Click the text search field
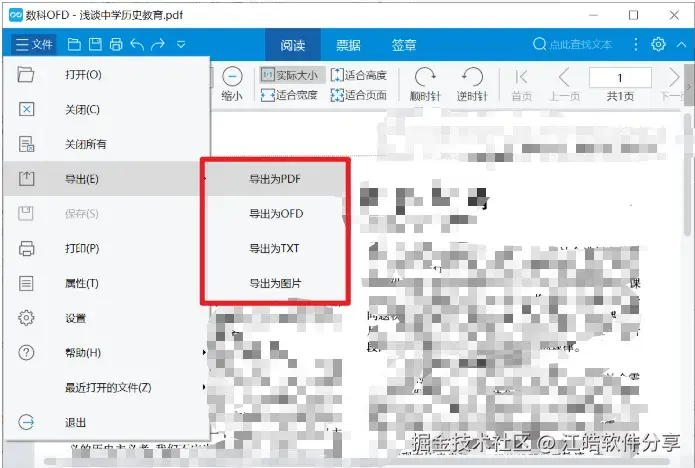The image size is (695, 468). (x=573, y=44)
